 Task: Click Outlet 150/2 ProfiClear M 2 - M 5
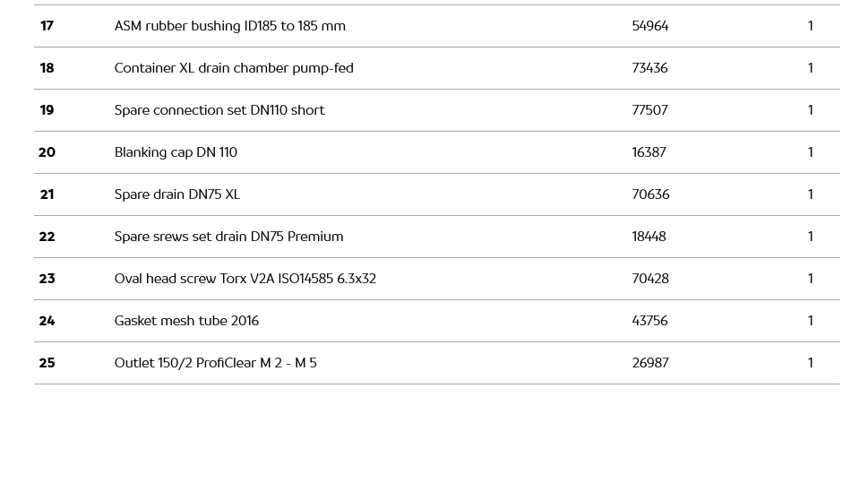(x=216, y=363)
